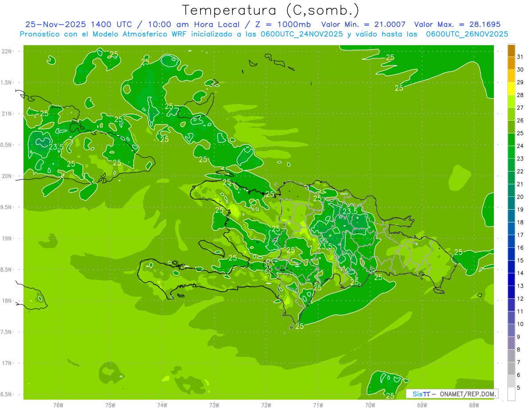Click the "72W" longitude axis label
Viewport: 532px width, 411px height.
tap(266, 405)
